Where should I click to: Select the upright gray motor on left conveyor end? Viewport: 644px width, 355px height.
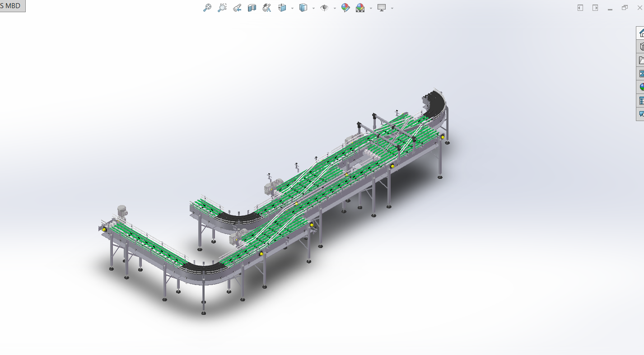click(122, 211)
